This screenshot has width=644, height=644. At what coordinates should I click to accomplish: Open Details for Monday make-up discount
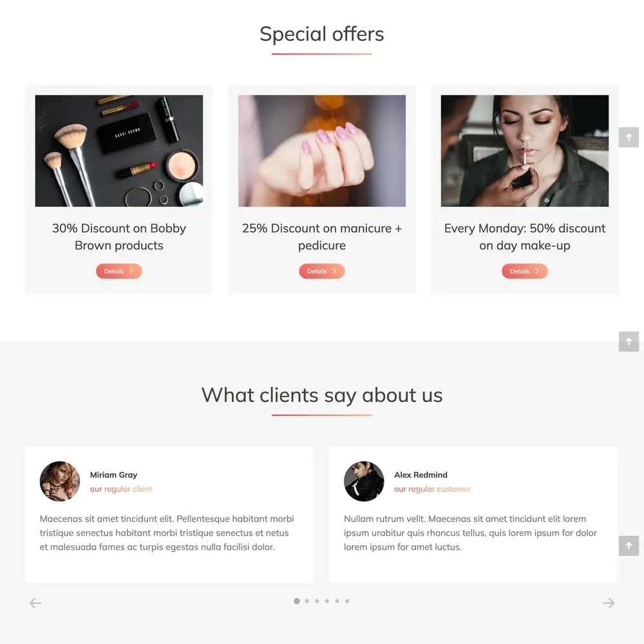(525, 271)
